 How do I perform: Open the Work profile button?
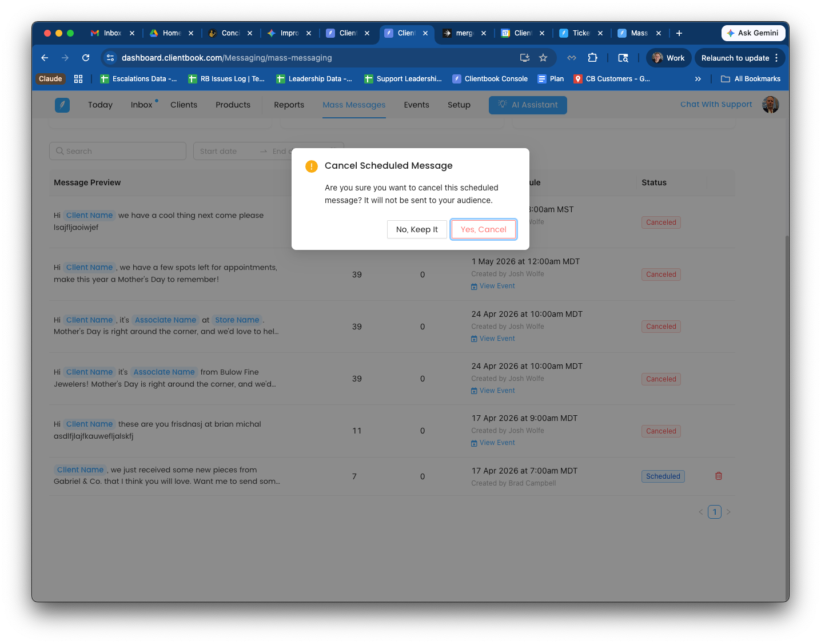pos(669,58)
